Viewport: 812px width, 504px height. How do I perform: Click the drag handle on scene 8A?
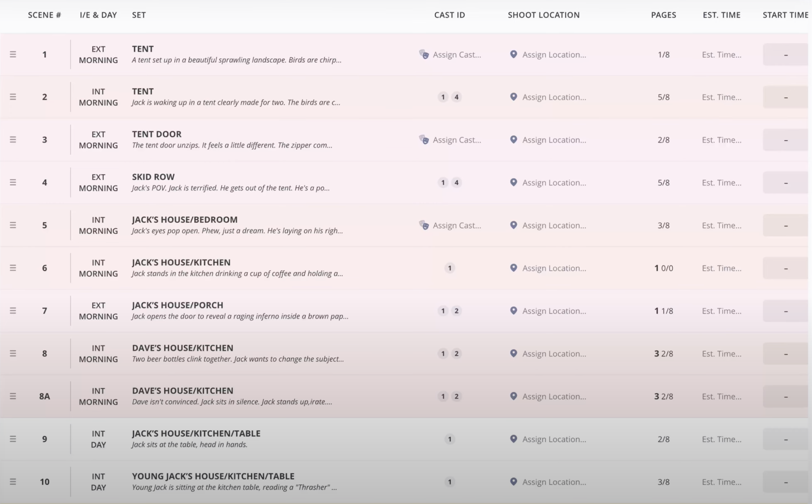13,396
